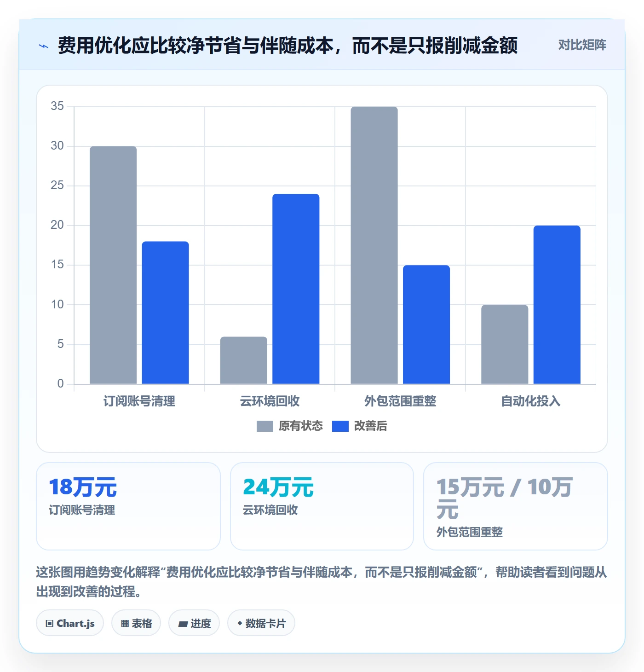Click the 对比矩阵 badge in the header
Screen dimensions: 644x672
pos(582,45)
